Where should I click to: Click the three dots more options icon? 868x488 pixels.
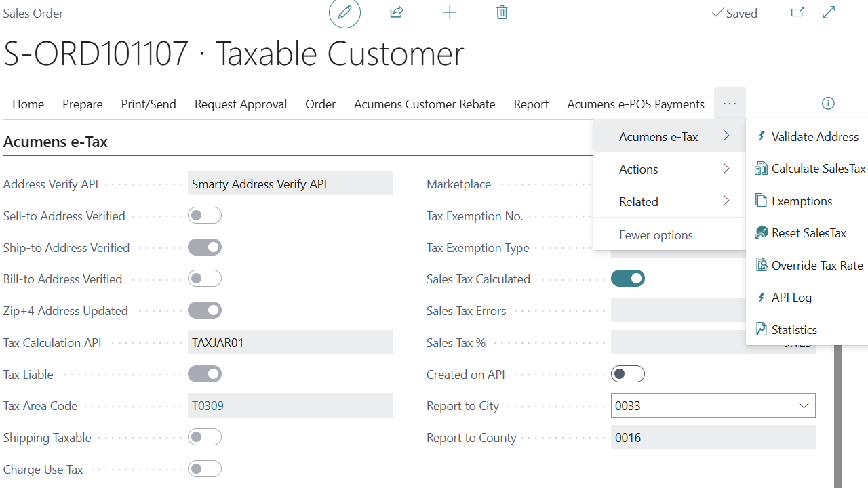pyautogui.click(x=730, y=104)
